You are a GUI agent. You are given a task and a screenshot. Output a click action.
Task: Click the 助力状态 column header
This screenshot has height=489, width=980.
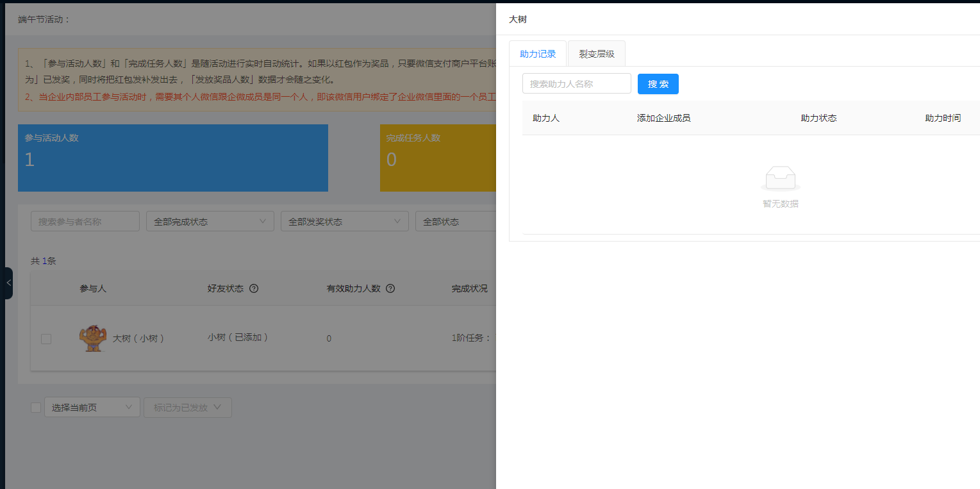818,118
